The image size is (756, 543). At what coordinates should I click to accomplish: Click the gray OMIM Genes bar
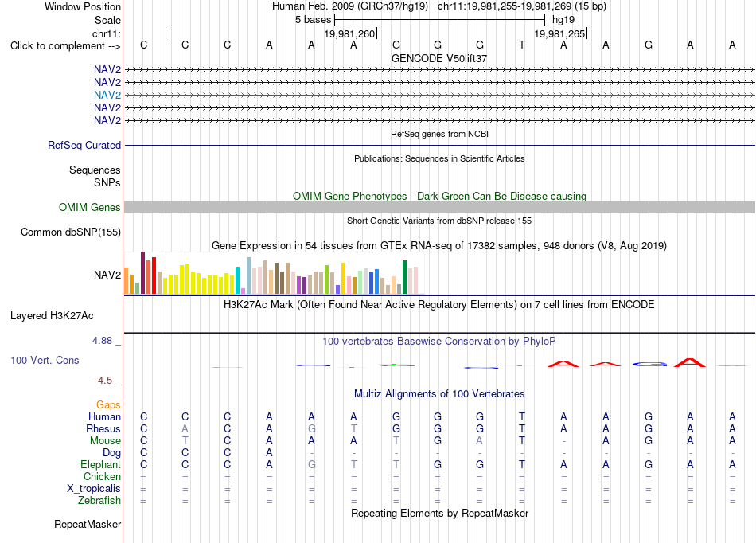(439, 207)
